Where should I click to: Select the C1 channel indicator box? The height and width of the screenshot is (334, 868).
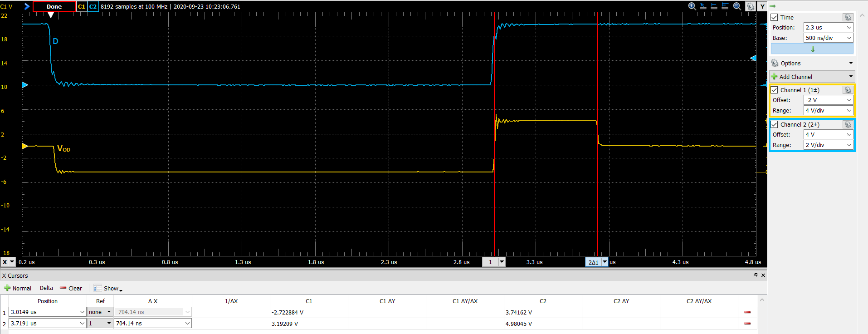tap(82, 6)
